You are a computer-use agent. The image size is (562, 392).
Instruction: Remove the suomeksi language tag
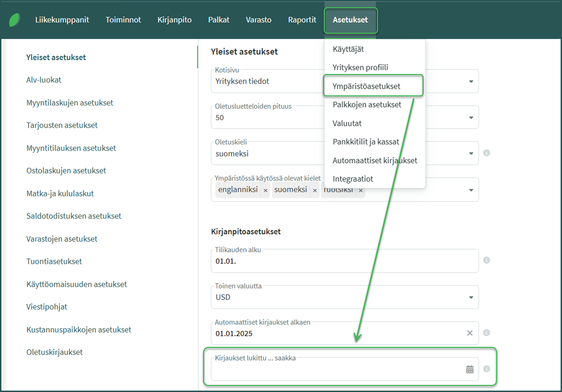(315, 190)
